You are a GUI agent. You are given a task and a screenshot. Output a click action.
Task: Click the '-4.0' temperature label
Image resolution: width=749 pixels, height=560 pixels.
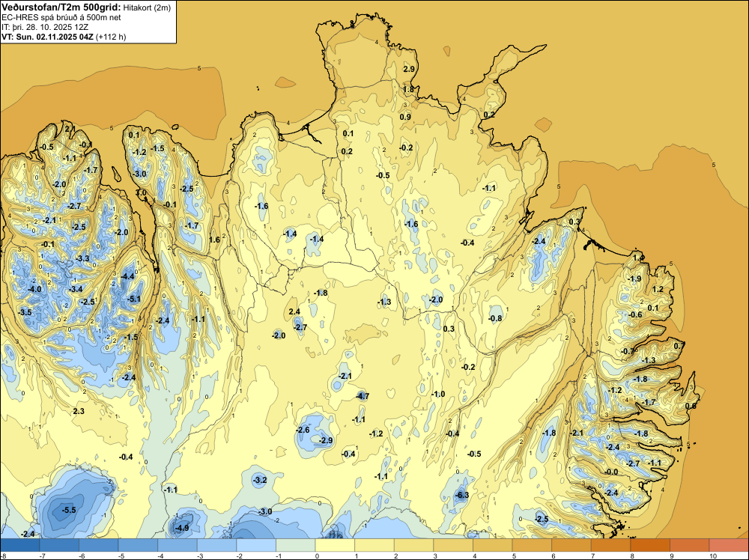(x=34, y=289)
